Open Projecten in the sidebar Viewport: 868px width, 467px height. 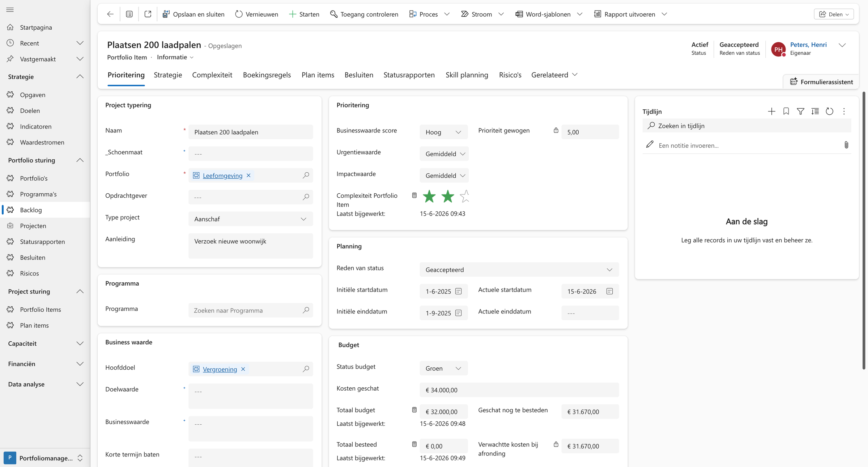coord(45,226)
